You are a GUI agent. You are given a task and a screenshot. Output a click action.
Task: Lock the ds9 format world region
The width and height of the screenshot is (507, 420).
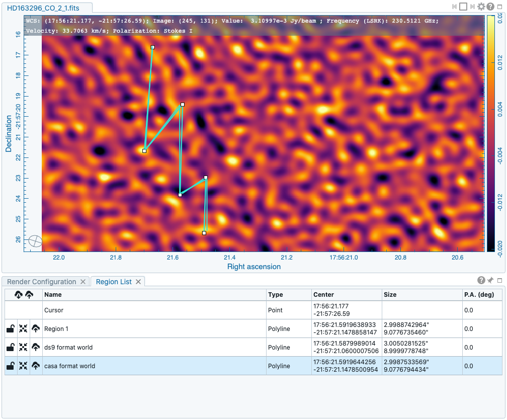point(11,347)
